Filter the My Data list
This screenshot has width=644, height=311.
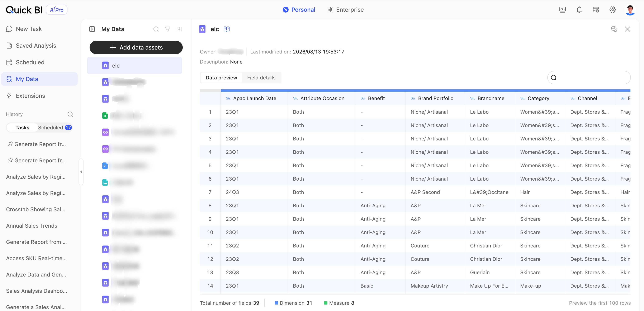click(x=168, y=29)
